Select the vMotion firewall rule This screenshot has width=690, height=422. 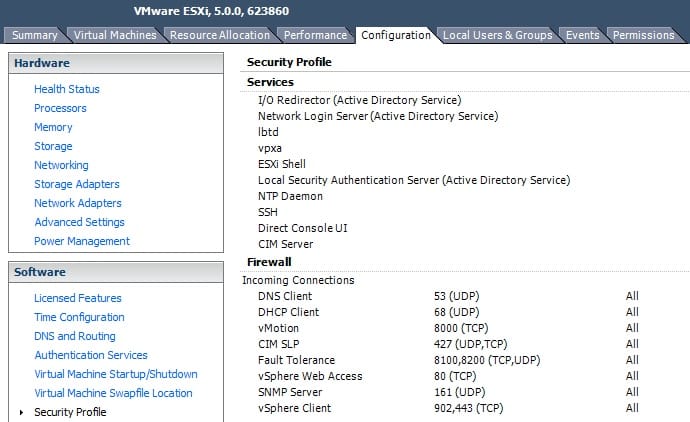click(278, 328)
